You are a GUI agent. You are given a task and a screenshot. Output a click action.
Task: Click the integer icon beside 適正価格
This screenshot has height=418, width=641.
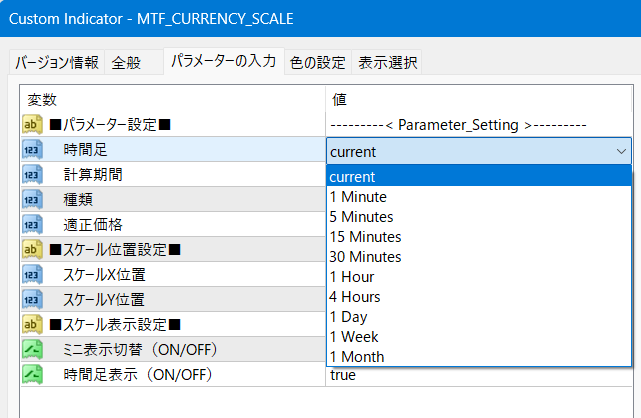click(32, 224)
